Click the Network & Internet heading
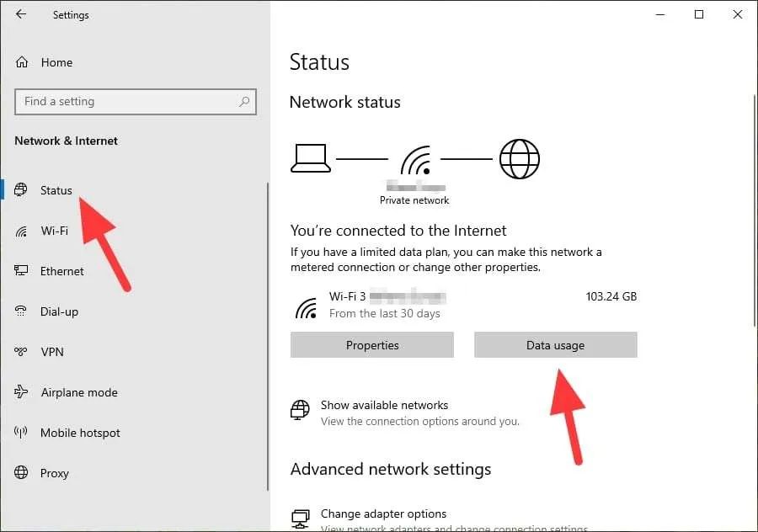This screenshot has height=532, width=758. (x=67, y=141)
